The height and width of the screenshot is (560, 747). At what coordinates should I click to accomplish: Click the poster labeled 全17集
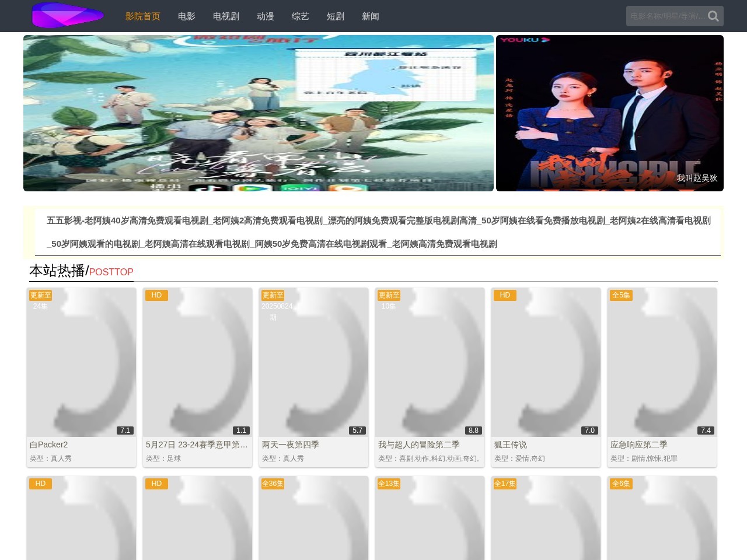click(546, 519)
